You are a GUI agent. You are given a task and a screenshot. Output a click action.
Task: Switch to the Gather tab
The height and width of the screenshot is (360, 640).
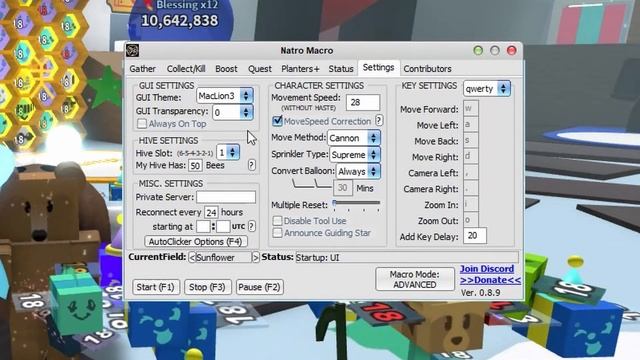[x=142, y=69]
